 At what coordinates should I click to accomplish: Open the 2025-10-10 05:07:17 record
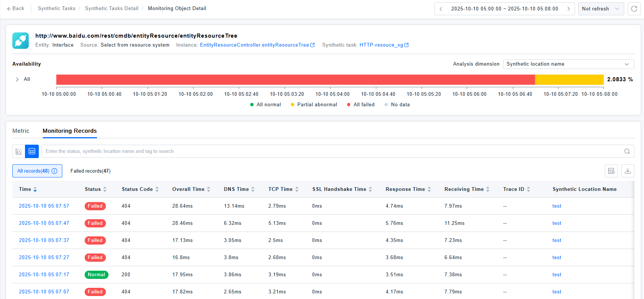44,275
